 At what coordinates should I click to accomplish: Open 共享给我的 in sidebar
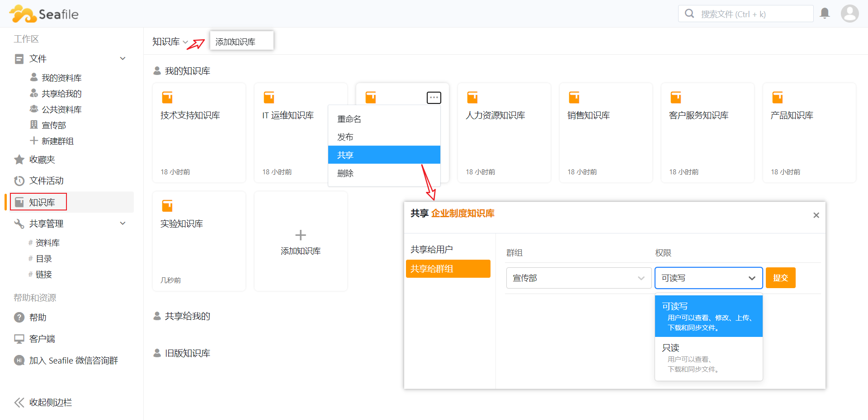pos(61,93)
